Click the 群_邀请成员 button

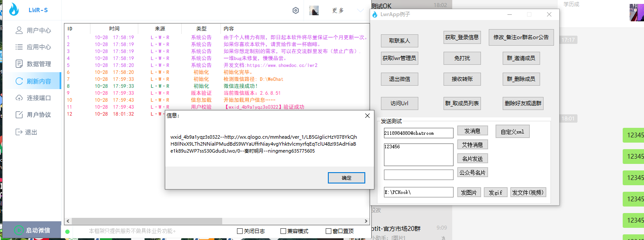pos(521,58)
